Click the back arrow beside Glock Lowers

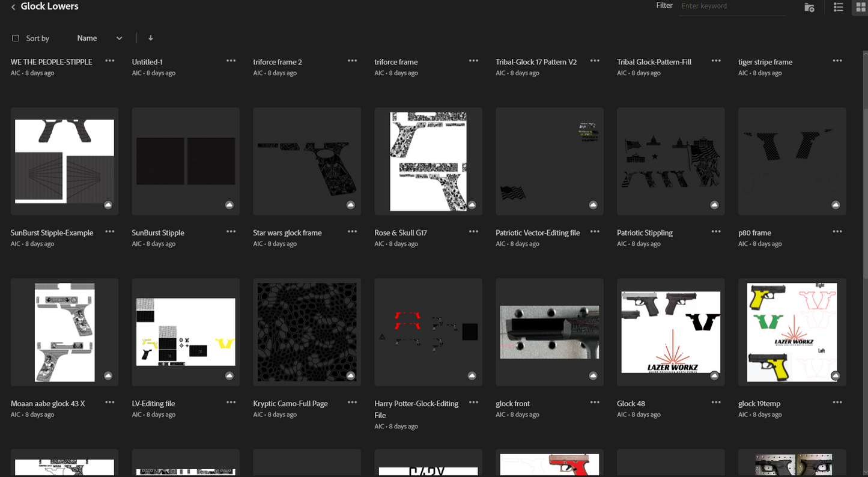[x=13, y=7]
